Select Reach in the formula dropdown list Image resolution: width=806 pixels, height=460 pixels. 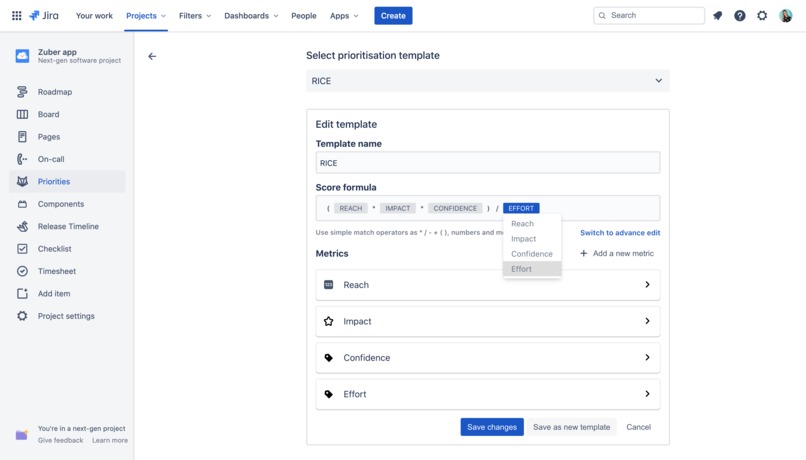532,224
